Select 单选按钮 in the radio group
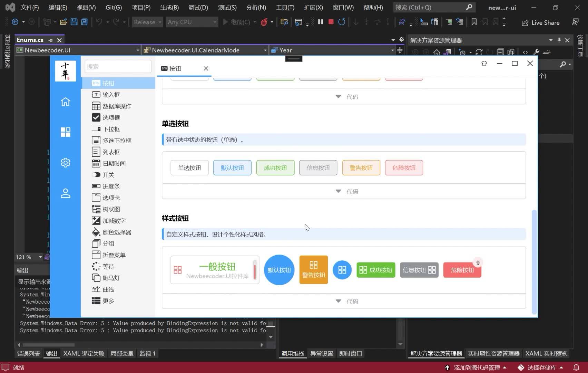This screenshot has width=588, height=373. [189, 168]
